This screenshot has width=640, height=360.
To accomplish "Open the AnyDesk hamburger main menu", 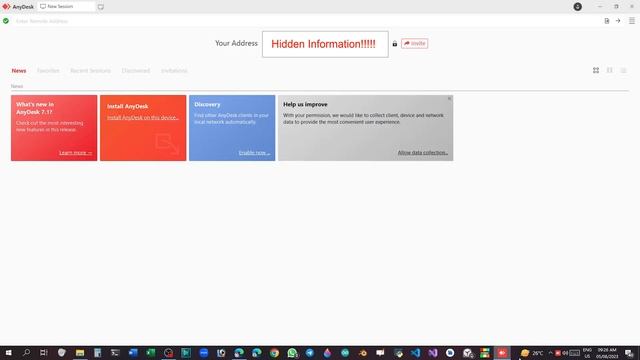I will pos(631,21).
